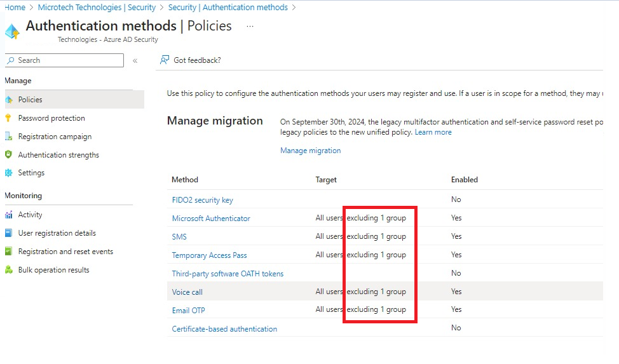Open Certificate-based authentication method
Screen dimensions: 619x364
click(224, 329)
